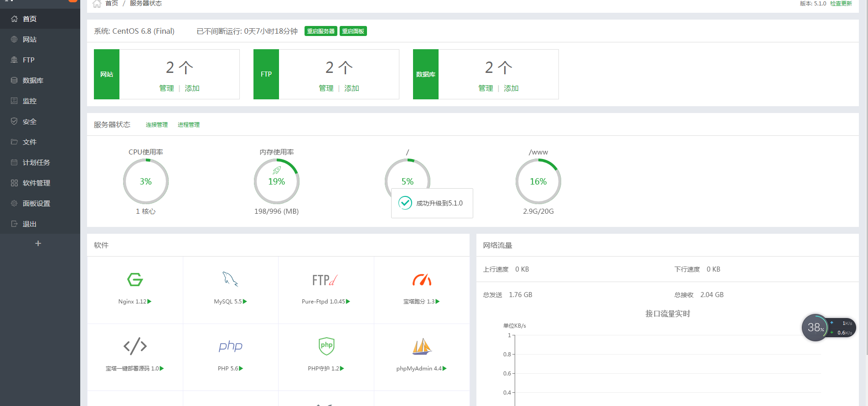Open 连接管理 link

point(157,124)
